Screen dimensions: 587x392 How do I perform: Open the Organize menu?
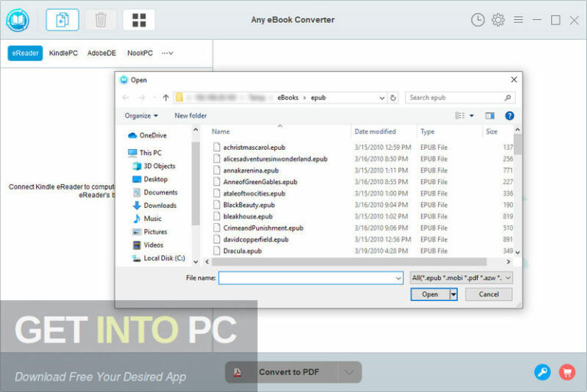coord(141,115)
